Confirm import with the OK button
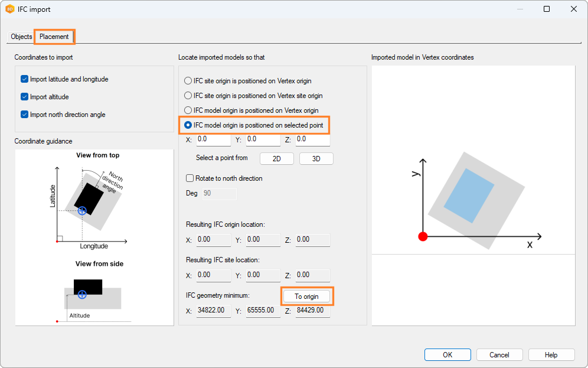The height and width of the screenshot is (368, 588). coord(447,355)
